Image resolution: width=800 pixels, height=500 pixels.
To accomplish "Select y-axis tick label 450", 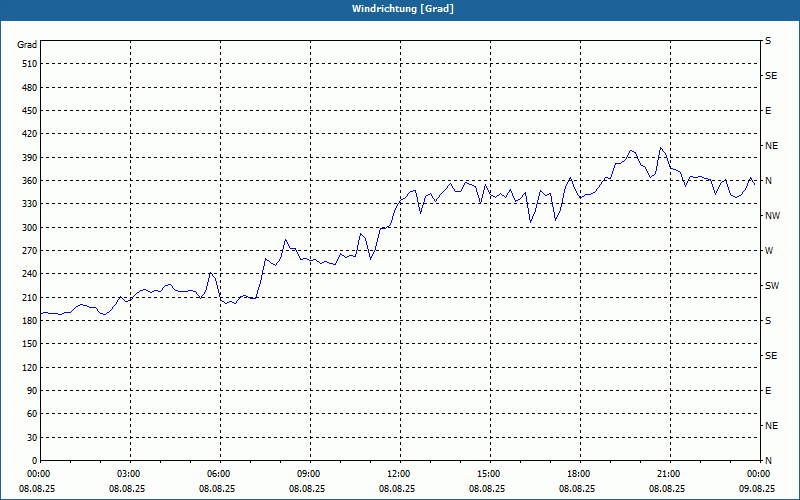I will [x=30, y=111].
